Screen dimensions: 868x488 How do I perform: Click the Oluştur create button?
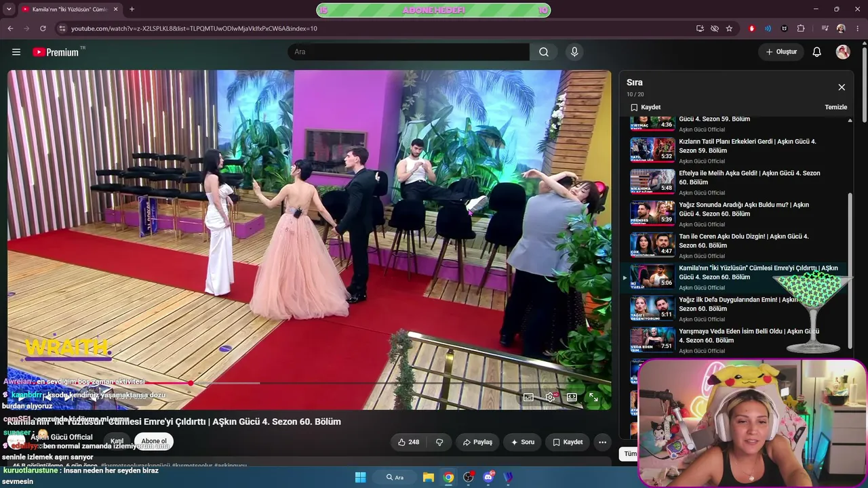coord(781,52)
